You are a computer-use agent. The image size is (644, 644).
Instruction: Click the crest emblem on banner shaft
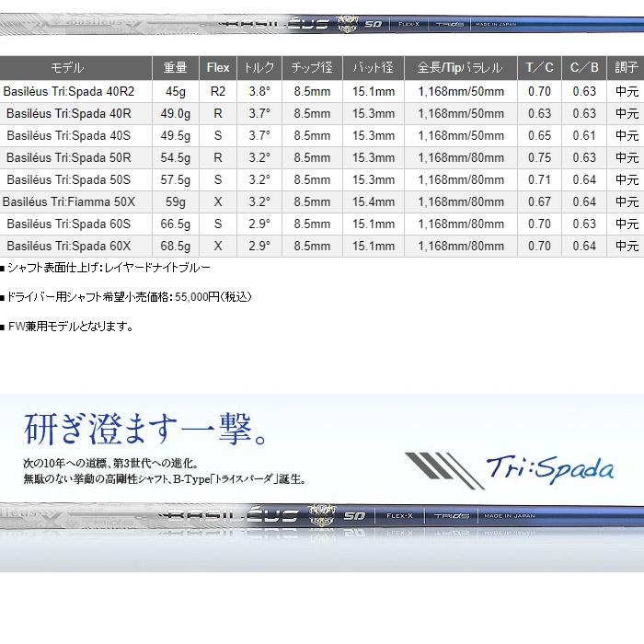[x=322, y=515]
